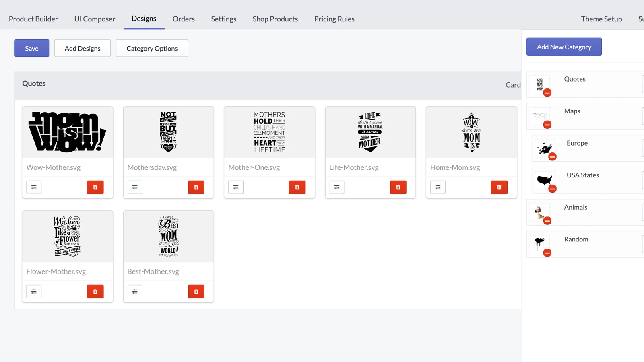This screenshot has height=362, width=644.
Task: Click Add New Category button
Action: [564, 47]
